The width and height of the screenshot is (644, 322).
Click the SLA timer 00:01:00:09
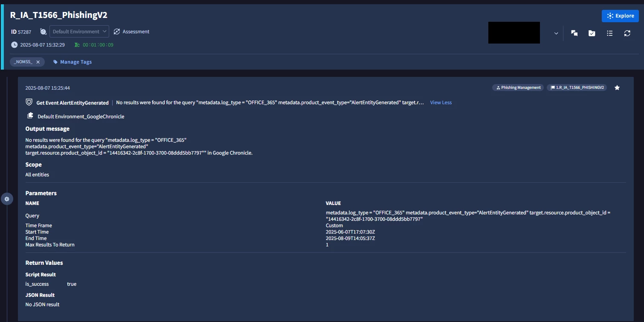point(98,45)
